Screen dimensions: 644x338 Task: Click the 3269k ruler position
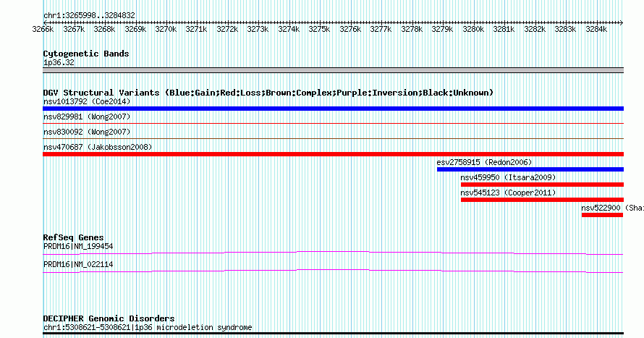[135, 29]
